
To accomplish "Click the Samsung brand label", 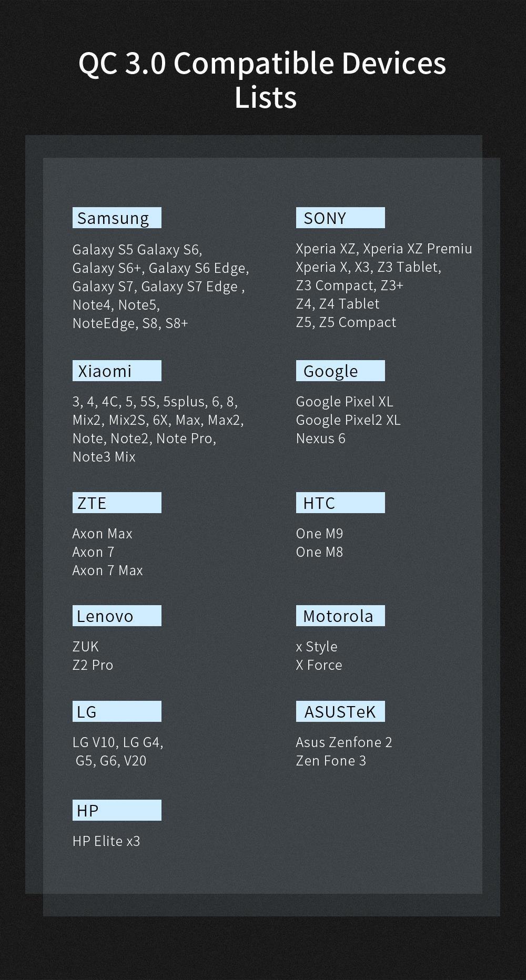I will coord(116,218).
